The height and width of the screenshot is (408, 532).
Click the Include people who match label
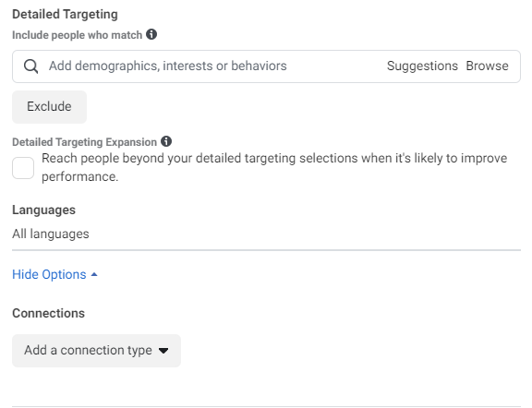click(x=77, y=35)
